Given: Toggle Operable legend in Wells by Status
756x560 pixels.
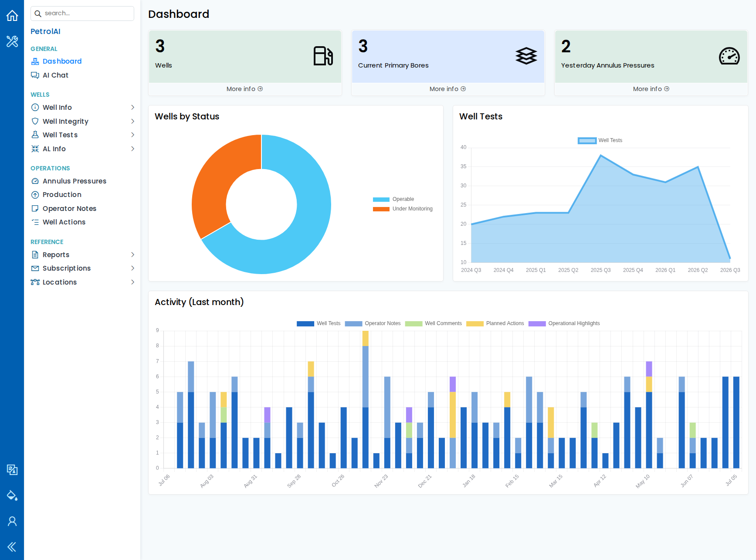Looking at the screenshot, I should point(393,199).
